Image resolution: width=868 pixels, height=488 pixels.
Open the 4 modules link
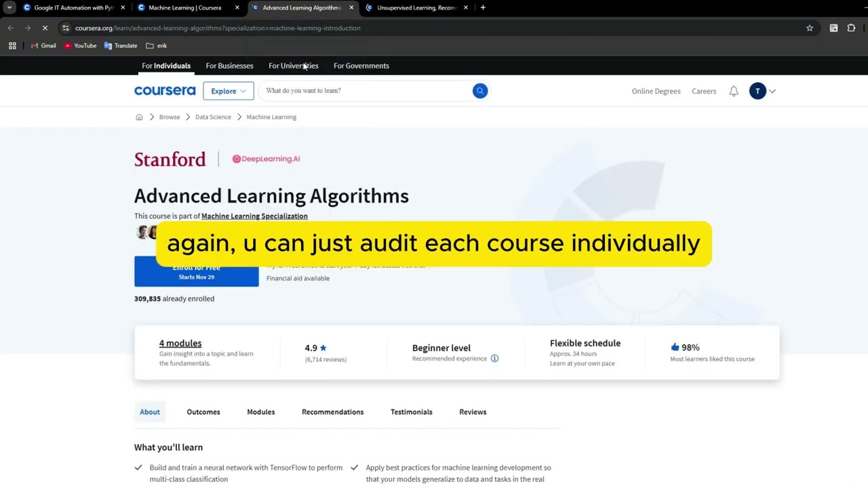point(180,344)
